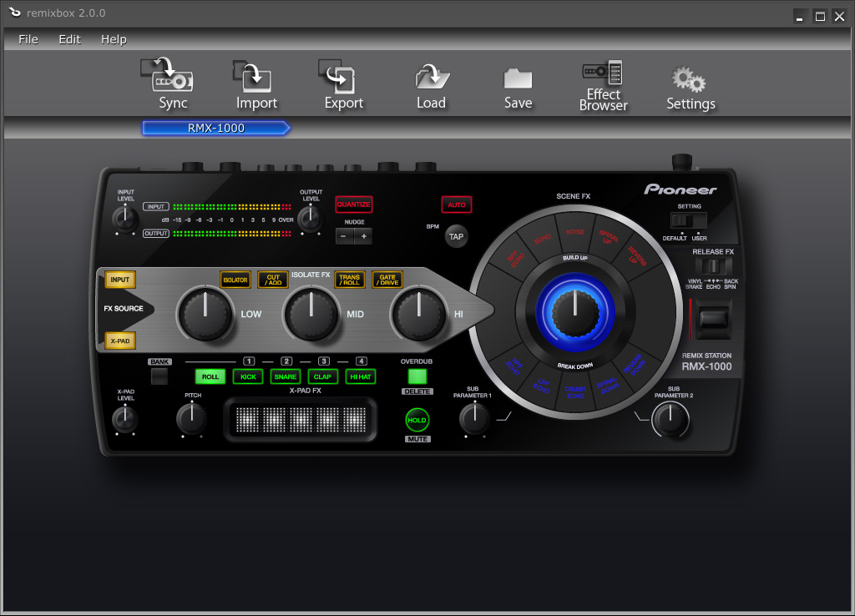This screenshot has width=855, height=616.
Task: Click the Pioneer logo
Action: [x=680, y=189]
